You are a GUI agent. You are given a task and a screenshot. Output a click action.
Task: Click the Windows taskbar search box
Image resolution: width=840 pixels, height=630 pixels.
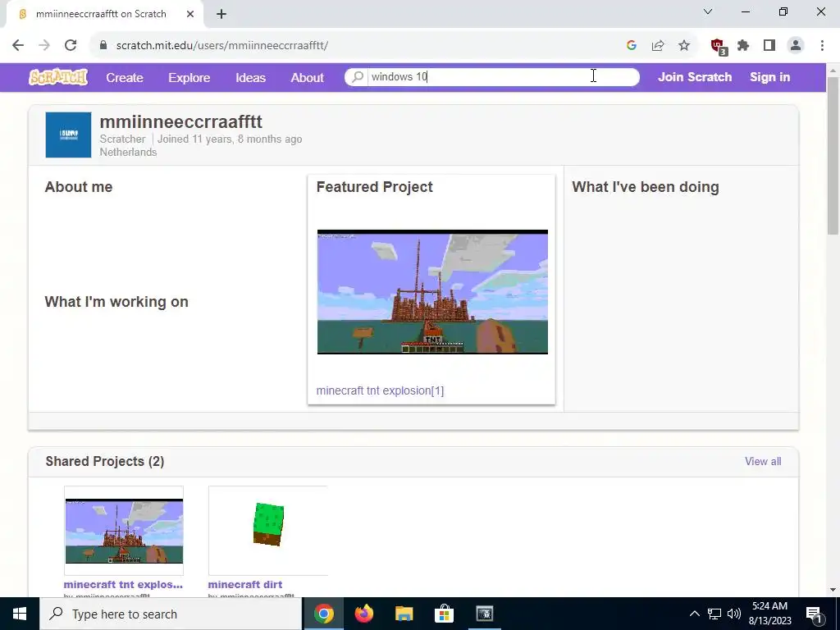pyautogui.click(x=171, y=614)
